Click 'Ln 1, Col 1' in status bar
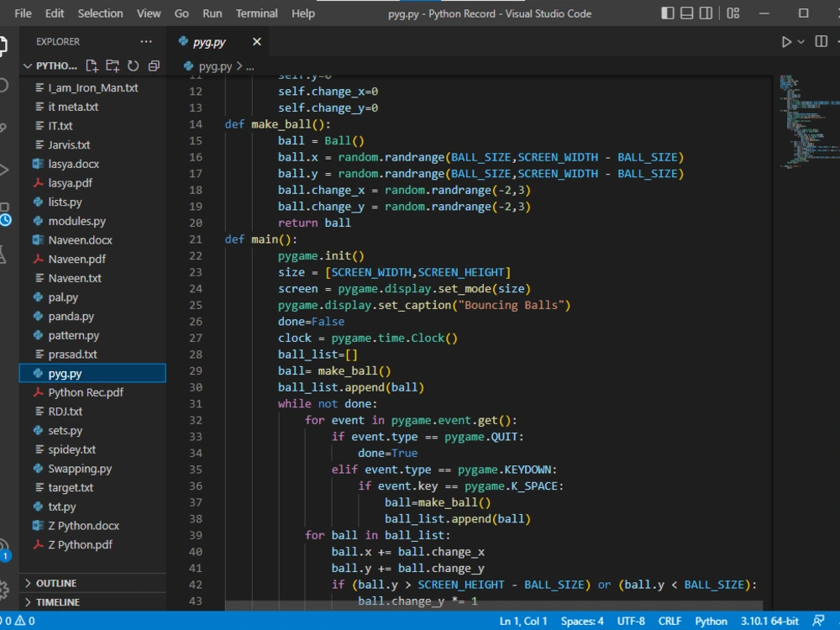This screenshot has width=840, height=630. pos(523,621)
